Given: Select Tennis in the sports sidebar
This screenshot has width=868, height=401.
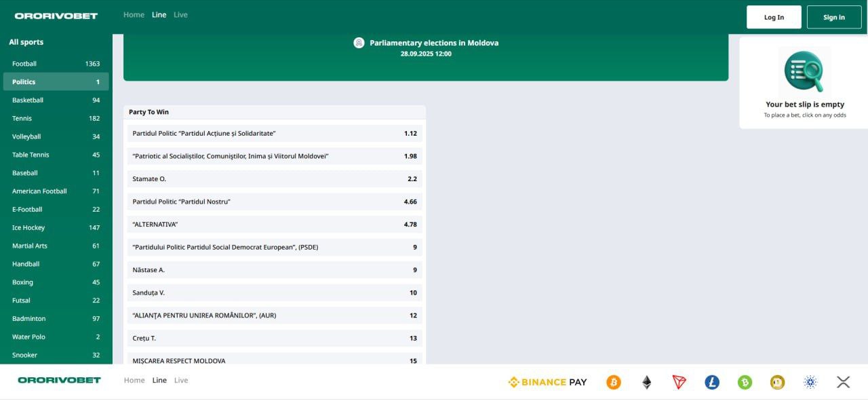Looking at the screenshot, I should click(x=56, y=119).
